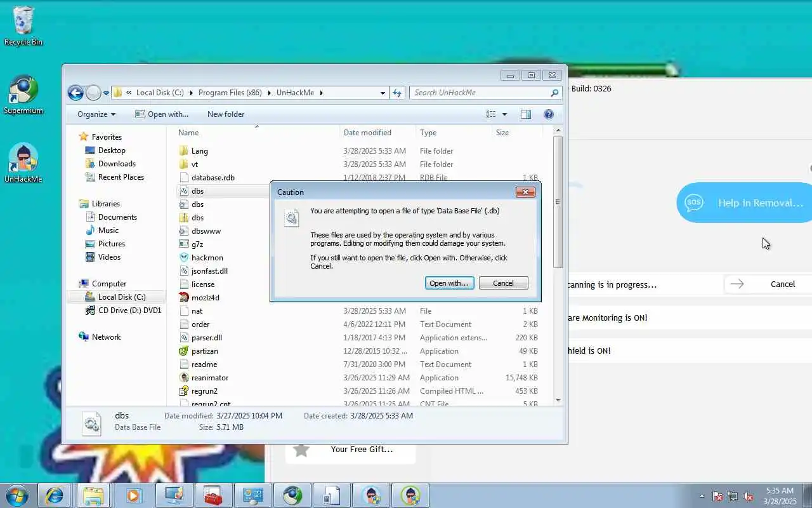Click Open with... in Caution dialog
Viewport: 812px width, 508px height.
449,283
